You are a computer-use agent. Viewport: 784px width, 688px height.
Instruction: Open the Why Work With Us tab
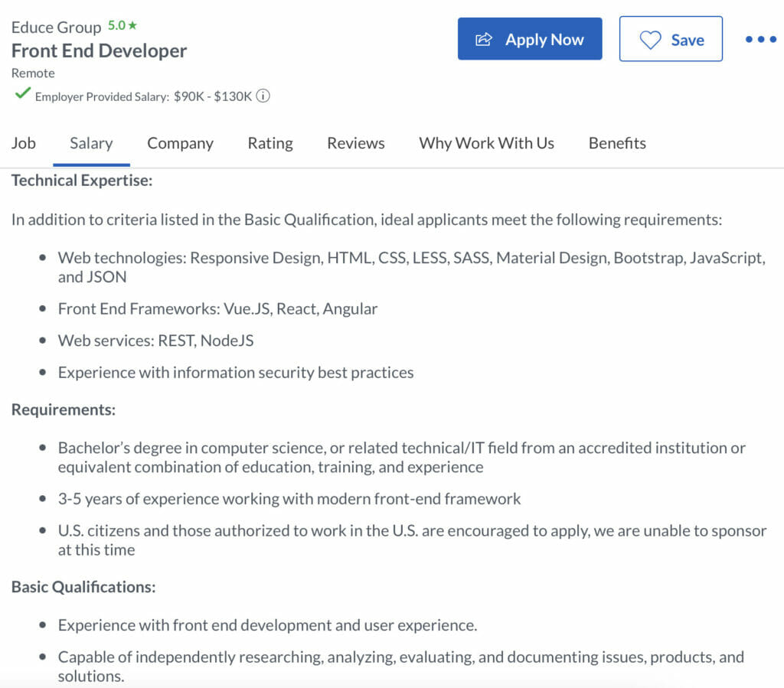click(x=486, y=143)
